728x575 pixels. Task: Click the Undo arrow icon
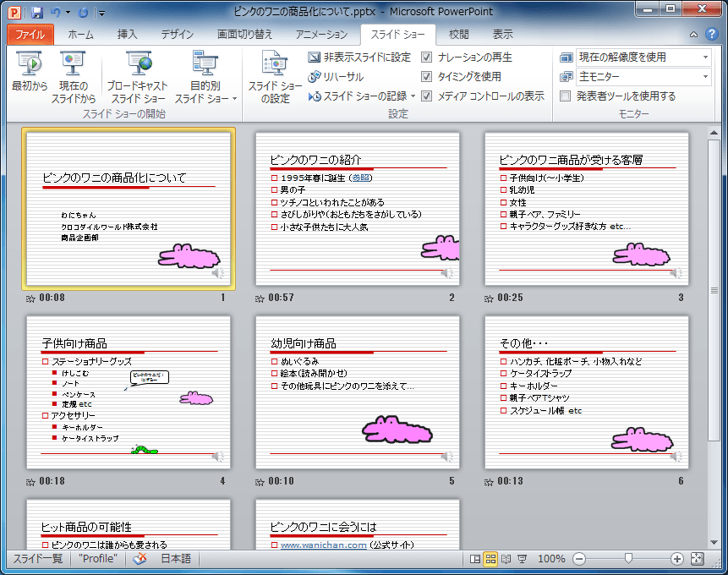click(56, 13)
